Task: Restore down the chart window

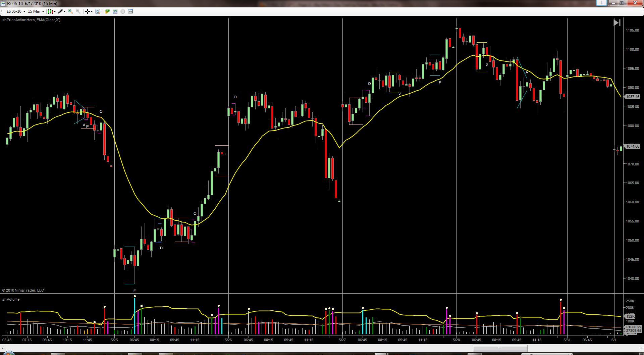Action: pyautogui.click(x=622, y=3)
